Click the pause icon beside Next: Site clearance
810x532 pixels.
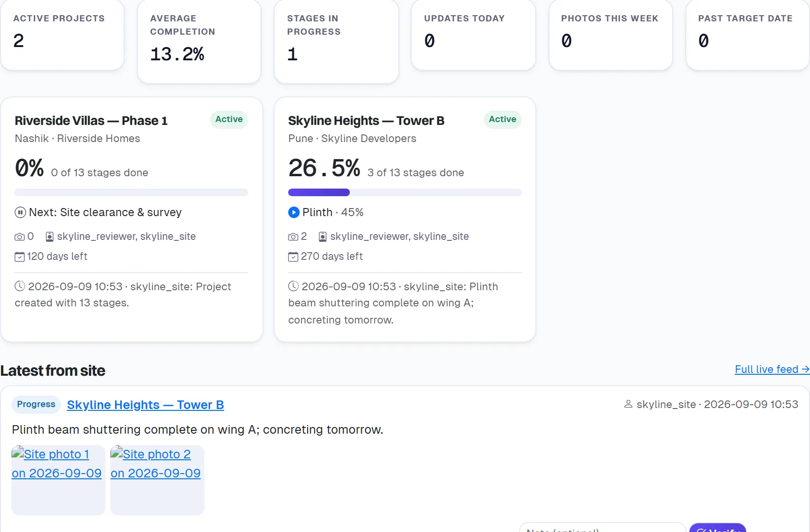20,212
